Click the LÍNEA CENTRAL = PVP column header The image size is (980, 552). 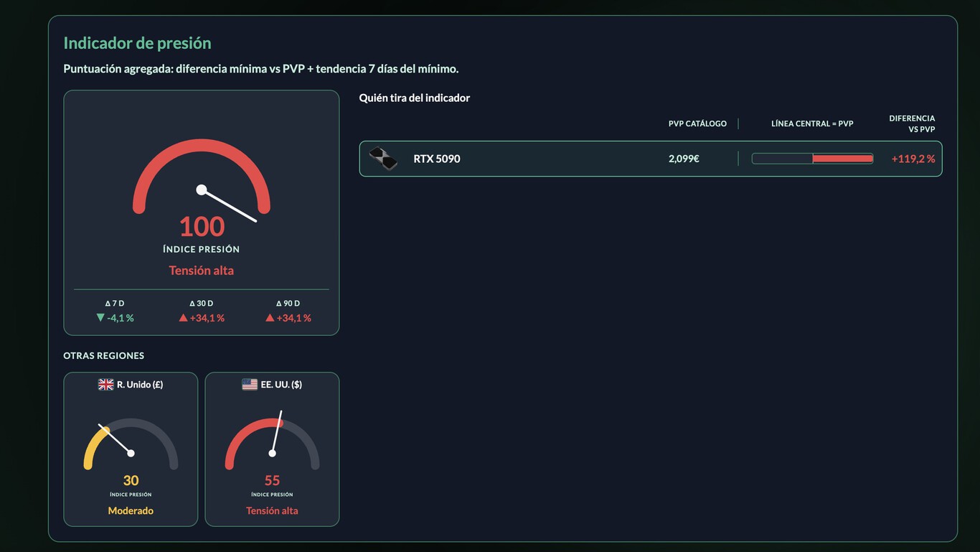(x=812, y=123)
